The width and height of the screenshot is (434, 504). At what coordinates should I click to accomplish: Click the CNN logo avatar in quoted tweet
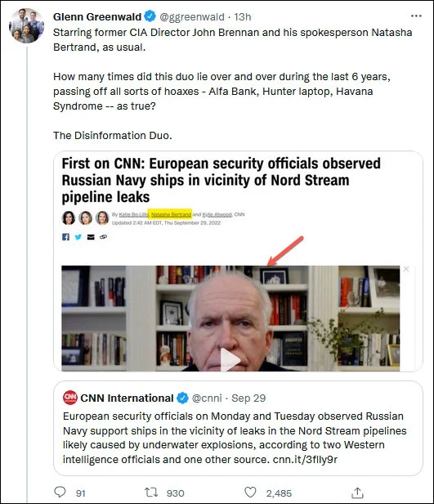70,398
